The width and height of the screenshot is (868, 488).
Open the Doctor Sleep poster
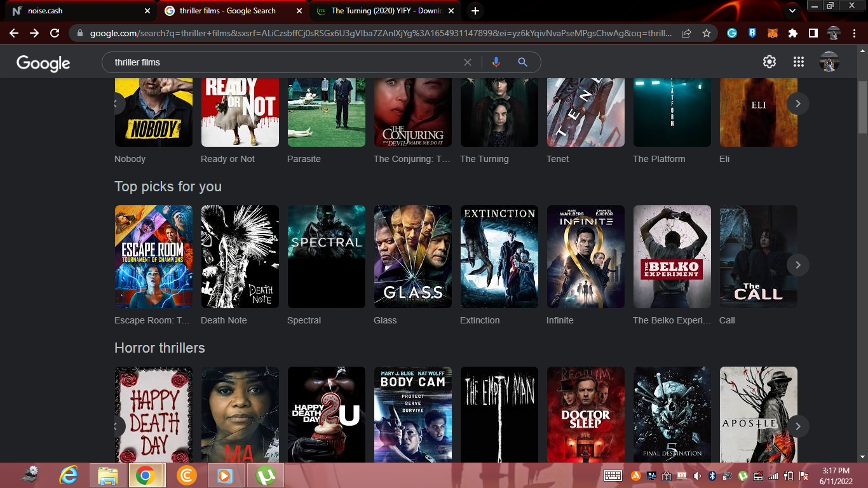coord(586,414)
